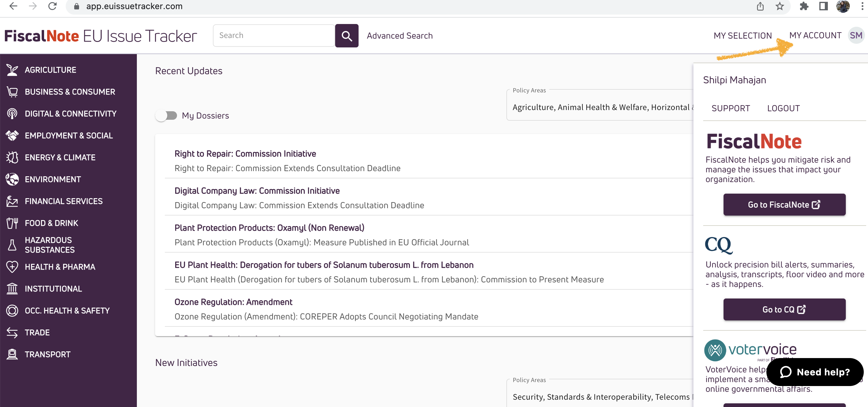Click the Shilpi Mahajan name text
This screenshot has height=407, width=868.
[x=734, y=80]
